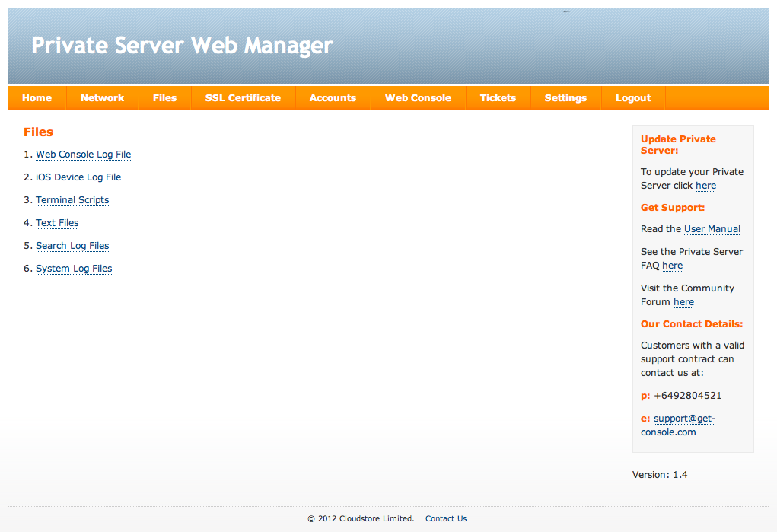
Task: Open the Settings tab
Action: [565, 97]
